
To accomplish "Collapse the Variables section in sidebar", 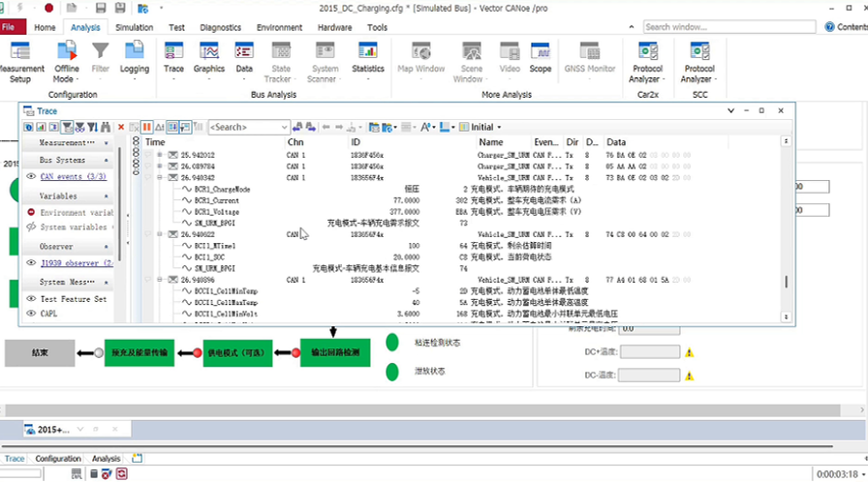I will pos(107,196).
